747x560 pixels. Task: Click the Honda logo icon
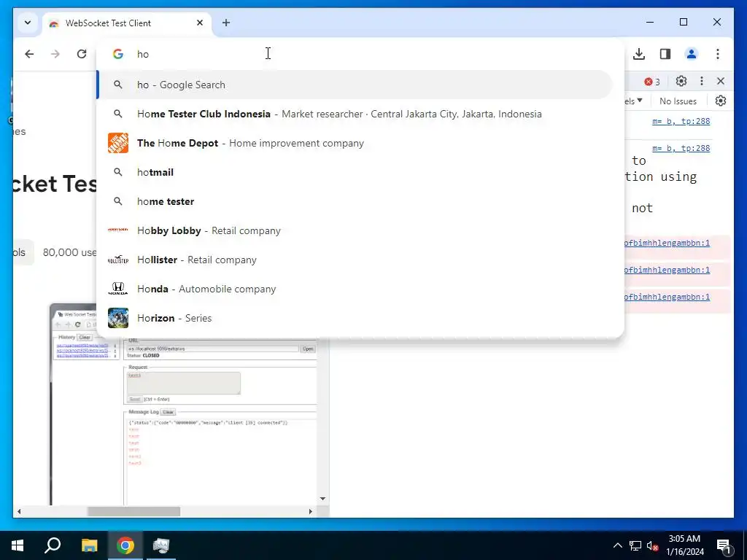[x=118, y=289]
